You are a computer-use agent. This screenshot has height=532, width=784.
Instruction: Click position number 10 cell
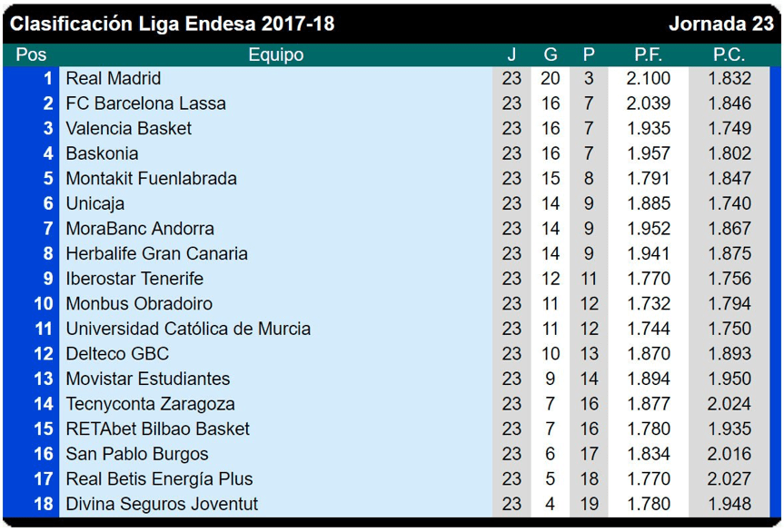coord(44,303)
